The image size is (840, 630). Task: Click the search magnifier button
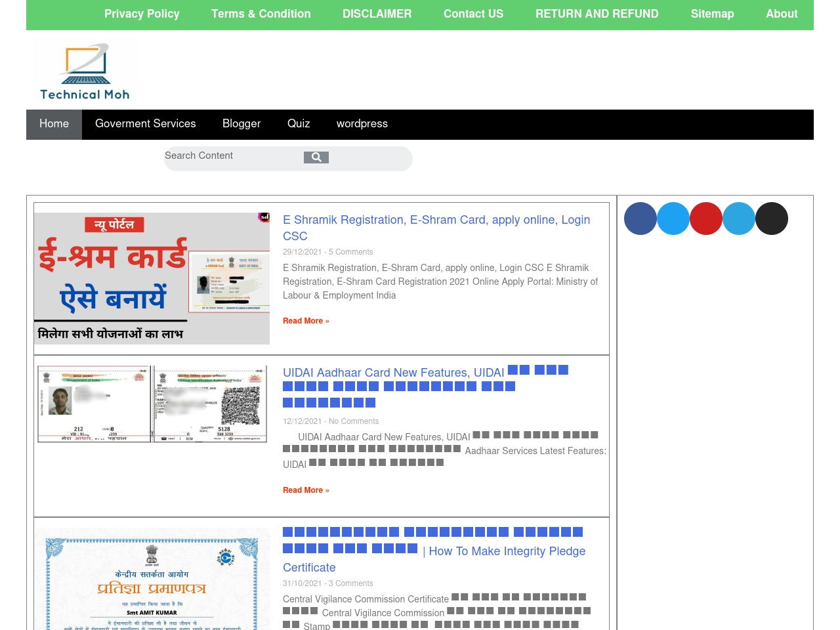point(316,157)
